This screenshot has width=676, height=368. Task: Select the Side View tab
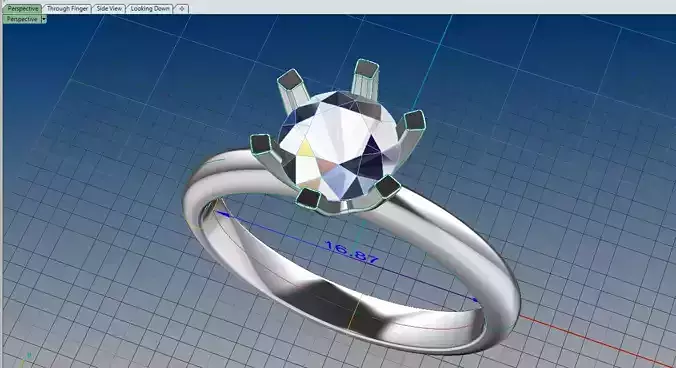tap(109, 9)
